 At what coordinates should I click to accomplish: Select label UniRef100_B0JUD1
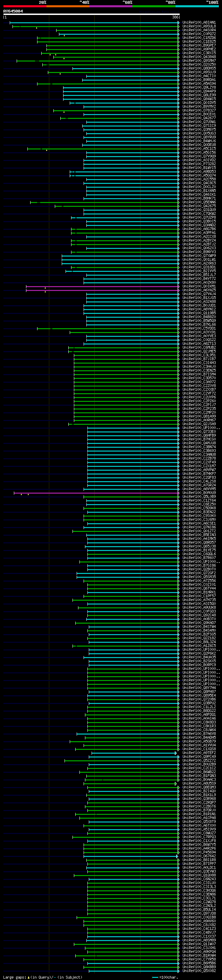(199, 306)
